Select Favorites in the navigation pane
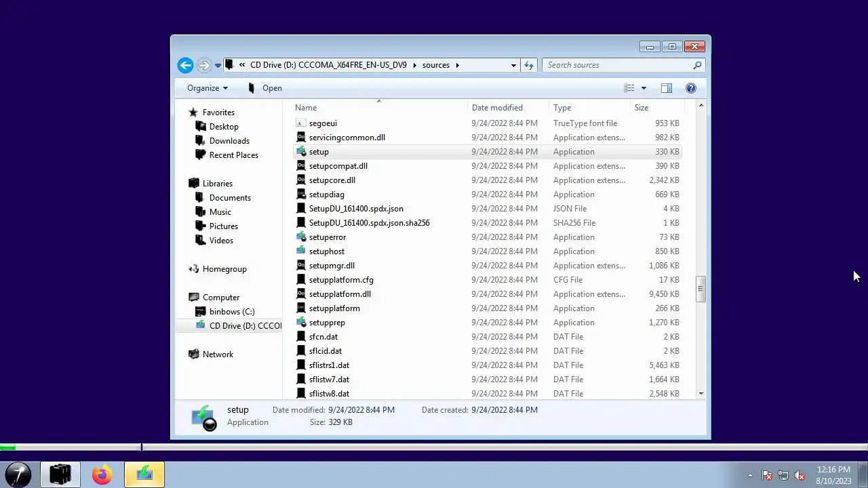 [218, 113]
